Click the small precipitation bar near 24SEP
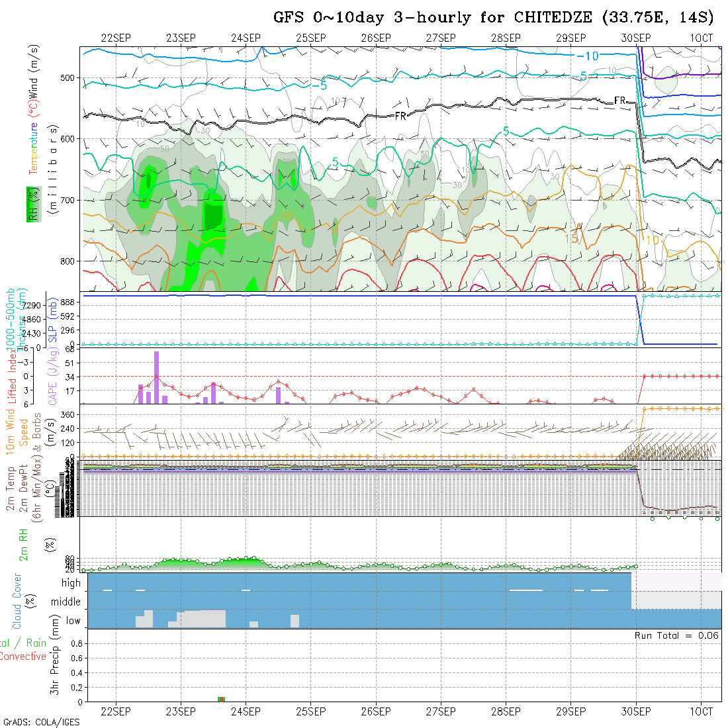 click(222, 699)
